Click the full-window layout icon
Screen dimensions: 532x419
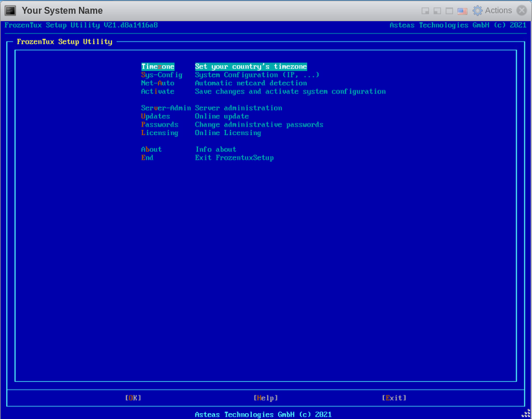tap(449, 11)
